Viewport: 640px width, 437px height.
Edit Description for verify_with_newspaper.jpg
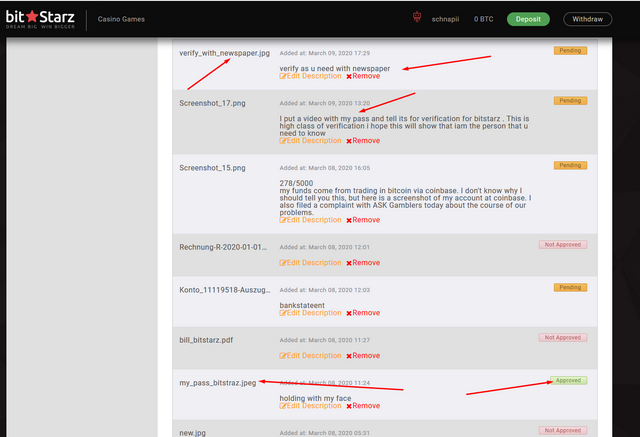pos(310,76)
